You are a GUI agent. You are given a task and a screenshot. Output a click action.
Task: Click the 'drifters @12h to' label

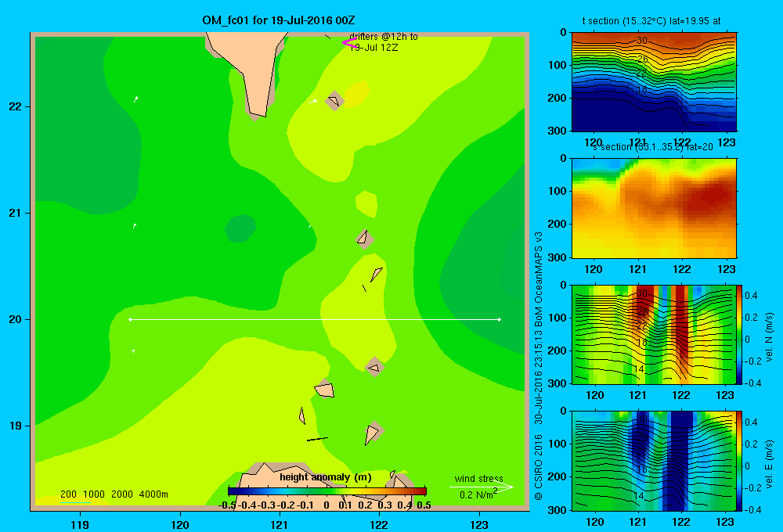(384, 37)
